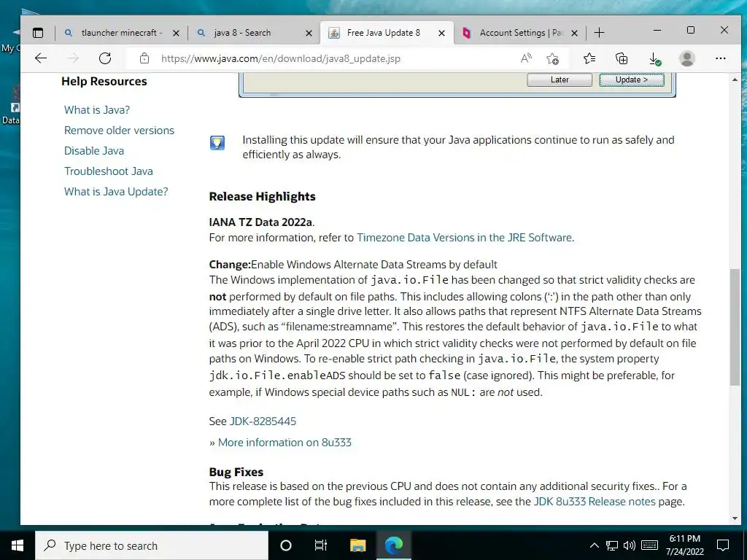Viewport: 747px width, 560px height.
Task: Click the IANA TZ Data 2022a text
Action: (260, 222)
